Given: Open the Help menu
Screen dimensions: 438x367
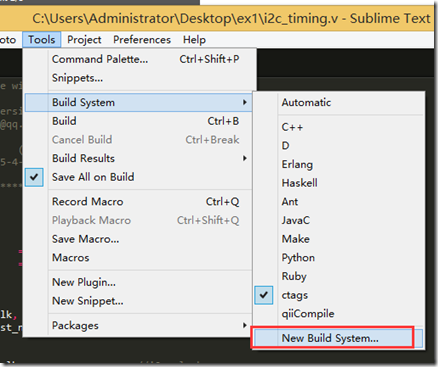Looking at the screenshot, I should (x=194, y=40).
